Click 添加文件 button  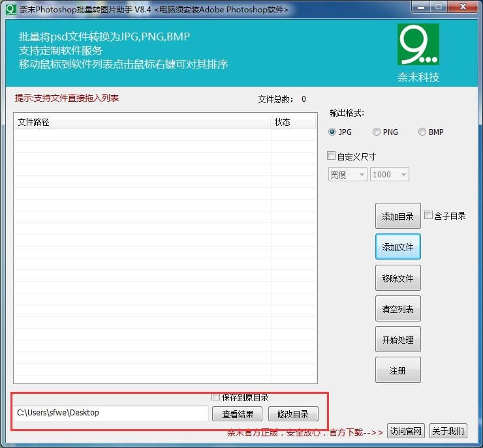(x=397, y=246)
